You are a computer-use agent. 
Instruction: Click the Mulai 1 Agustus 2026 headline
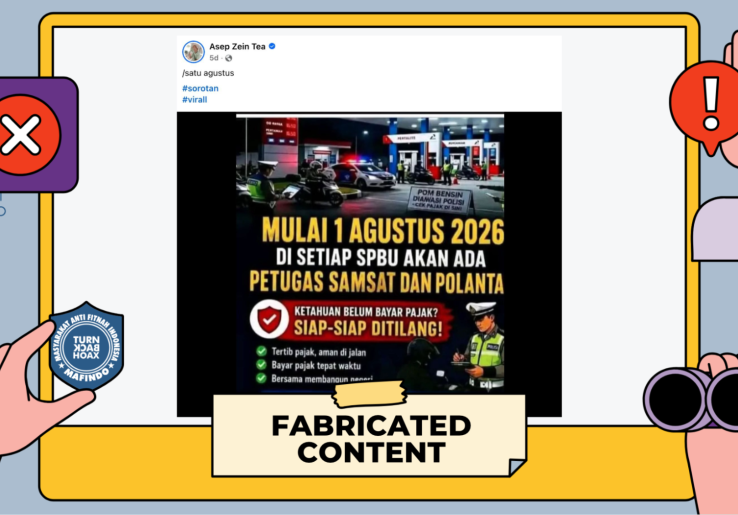click(383, 231)
